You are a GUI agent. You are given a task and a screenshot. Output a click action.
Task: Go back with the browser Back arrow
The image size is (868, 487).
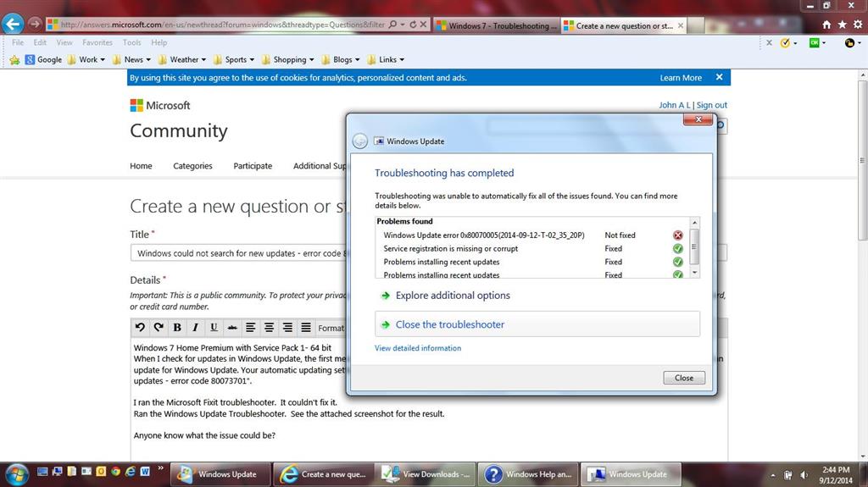13,24
